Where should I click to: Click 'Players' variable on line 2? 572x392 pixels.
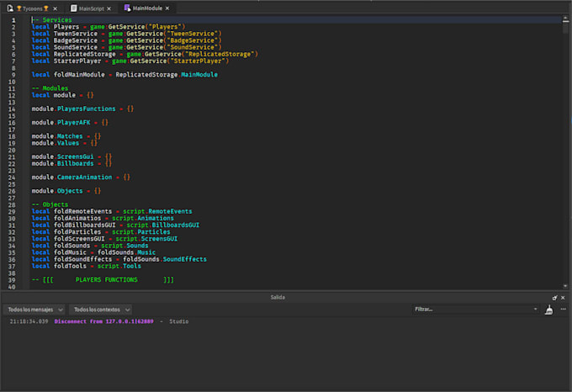point(66,27)
